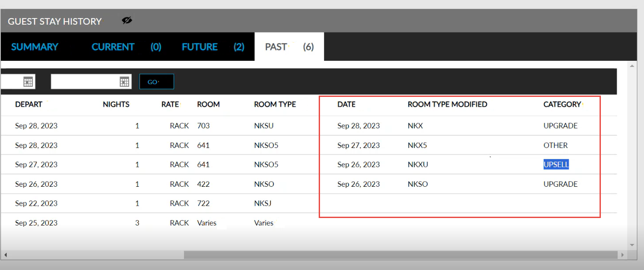Click the NKXU modified room type cell
The height and width of the screenshot is (270, 644).
(x=418, y=165)
